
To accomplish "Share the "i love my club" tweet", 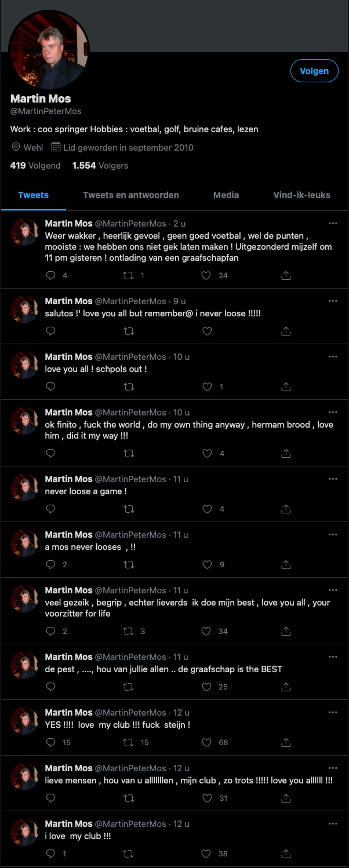I will (285, 854).
